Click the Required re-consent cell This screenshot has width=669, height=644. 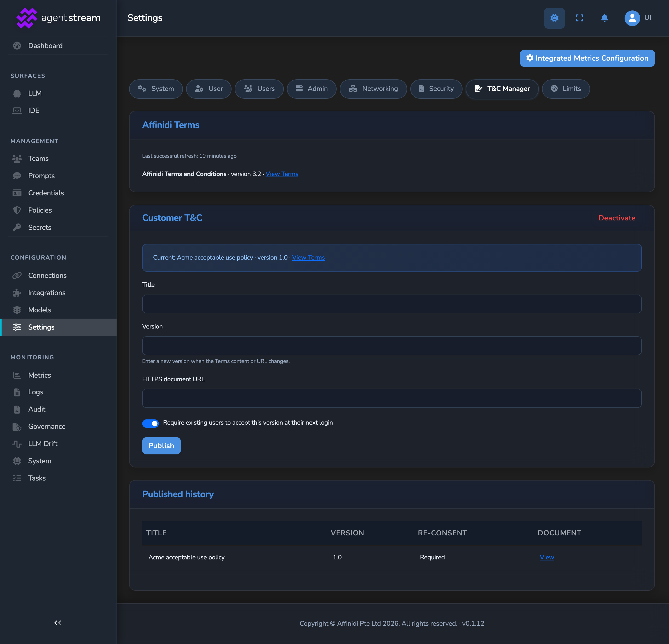click(x=432, y=557)
